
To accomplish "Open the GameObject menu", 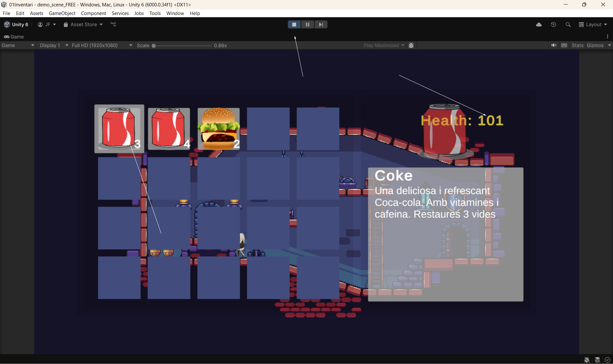I will pyautogui.click(x=62, y=13).
